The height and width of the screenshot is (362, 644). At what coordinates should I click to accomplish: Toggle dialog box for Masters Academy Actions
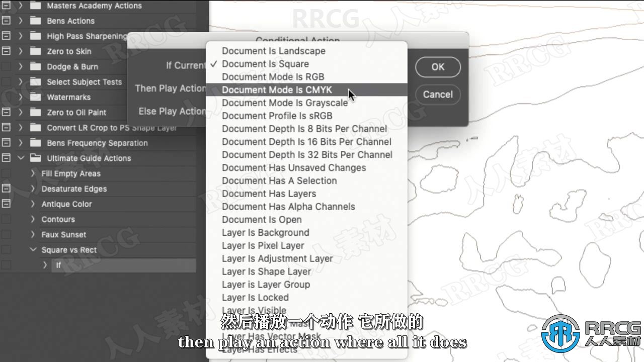point(6,6)
